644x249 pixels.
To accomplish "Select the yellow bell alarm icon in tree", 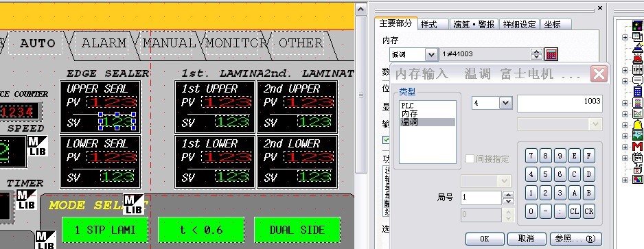I will point(637,125).
